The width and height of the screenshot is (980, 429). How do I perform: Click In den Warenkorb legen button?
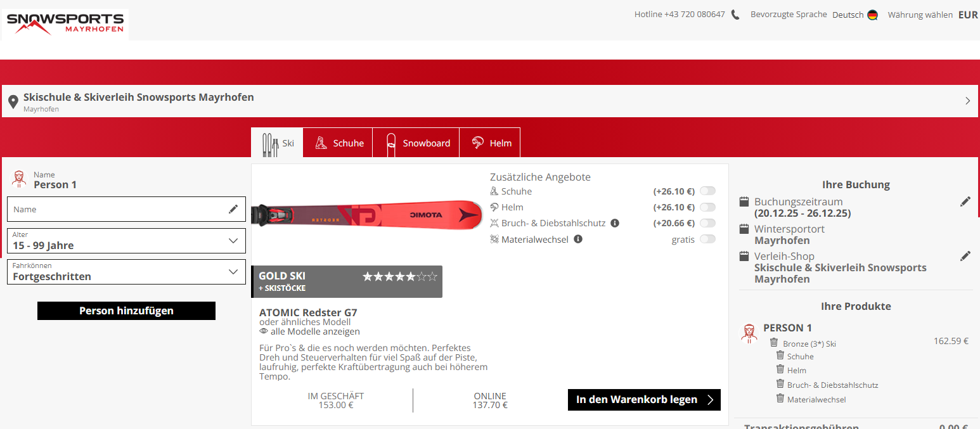click(644, 400)
